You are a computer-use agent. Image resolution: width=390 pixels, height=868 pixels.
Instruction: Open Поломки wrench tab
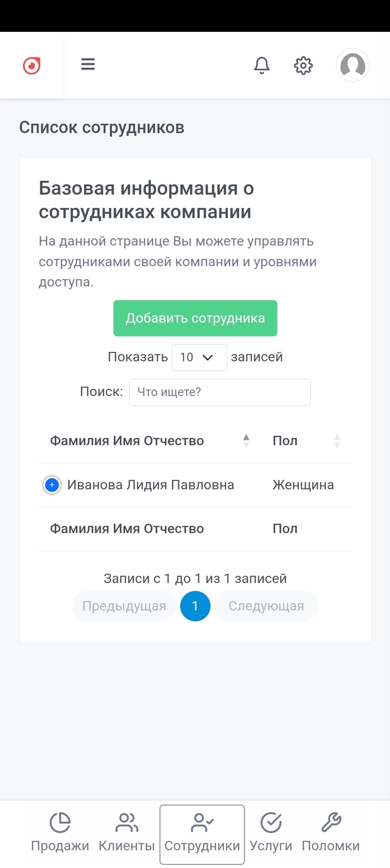click(330, 832)
